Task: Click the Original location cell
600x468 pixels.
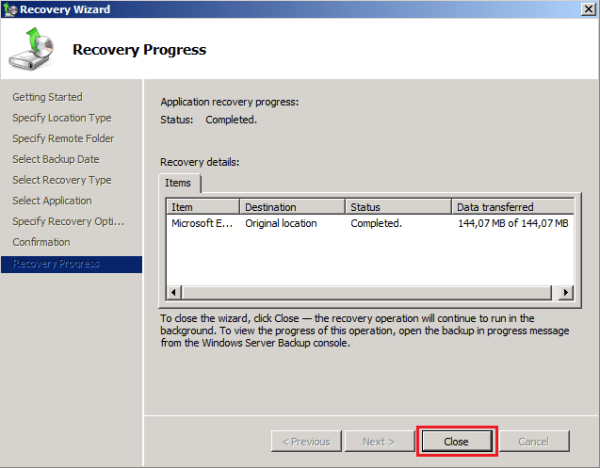Action: (281, 223)
